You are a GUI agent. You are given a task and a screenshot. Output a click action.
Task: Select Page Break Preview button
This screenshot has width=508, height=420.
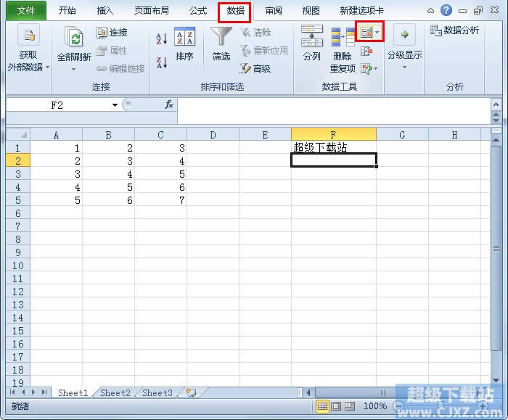[x=350, y=406]
